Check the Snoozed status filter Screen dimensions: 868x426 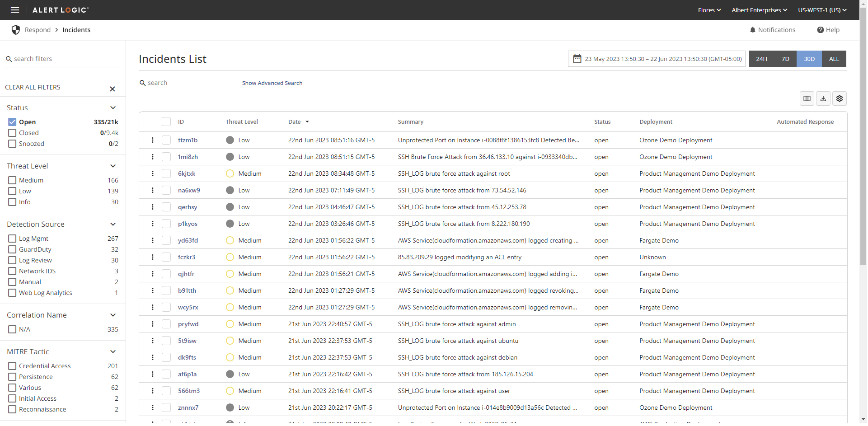(x=12, y=144)
